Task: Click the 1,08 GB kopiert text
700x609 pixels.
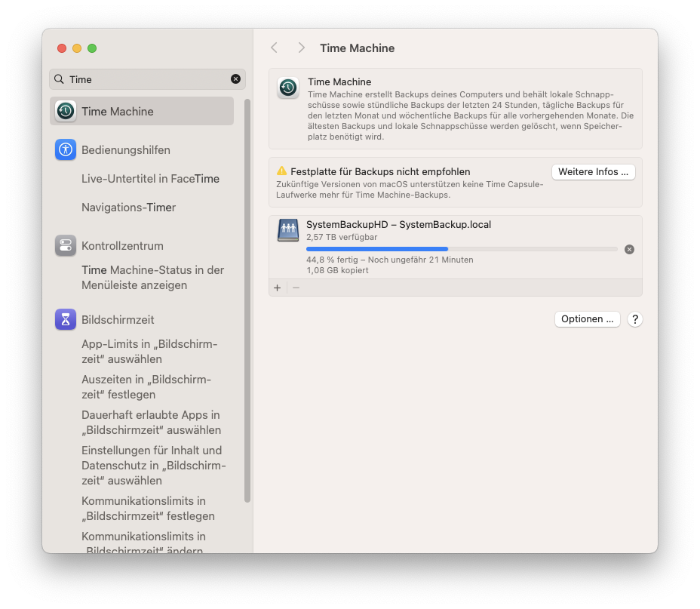Action: [337, 270]
